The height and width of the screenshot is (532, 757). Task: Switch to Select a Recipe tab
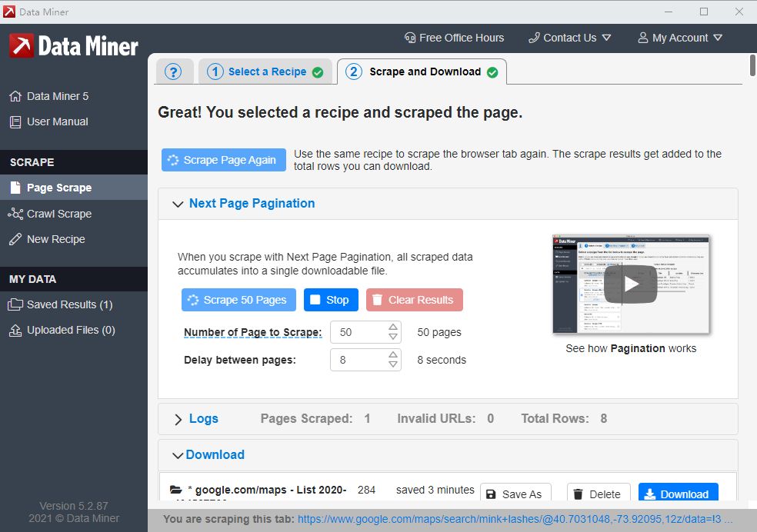coord(265,71)
